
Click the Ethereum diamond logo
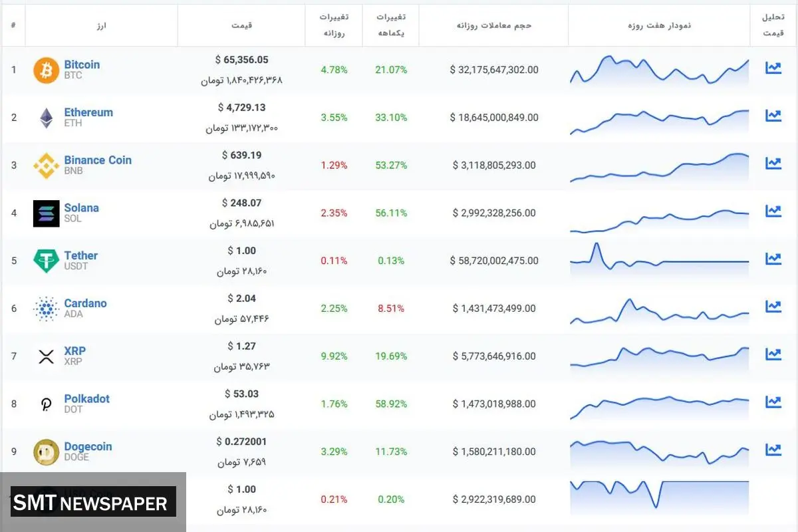tap(46, 118)
